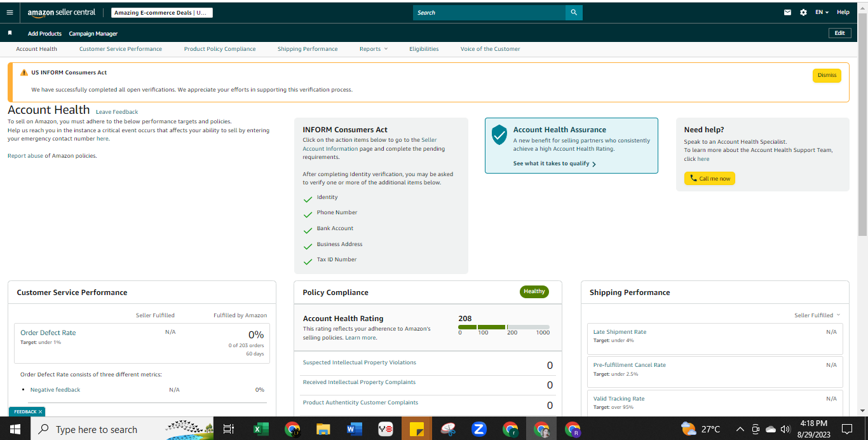Open the store selector Amazing E-commerce Deals

pos(161,13)
